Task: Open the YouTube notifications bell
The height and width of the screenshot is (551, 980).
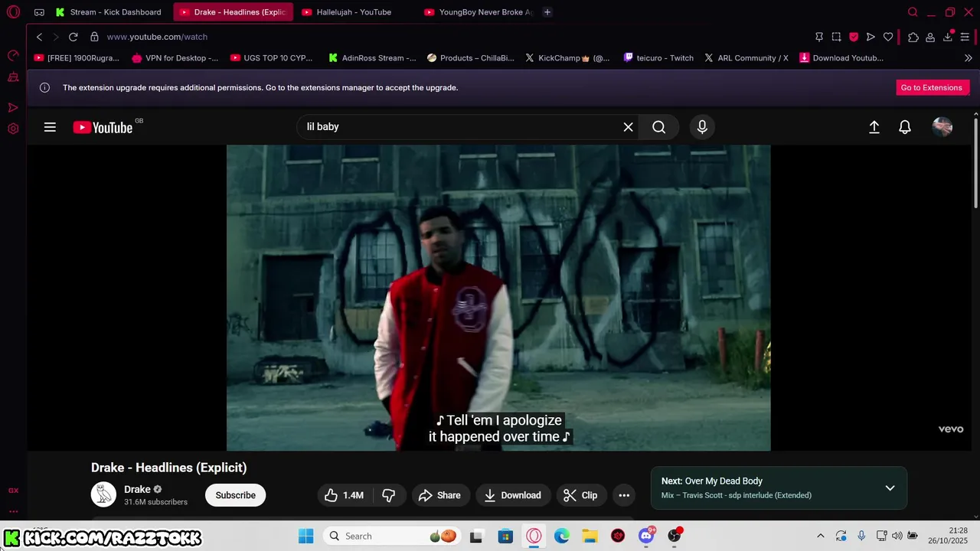Action: [x=905, y=127]
